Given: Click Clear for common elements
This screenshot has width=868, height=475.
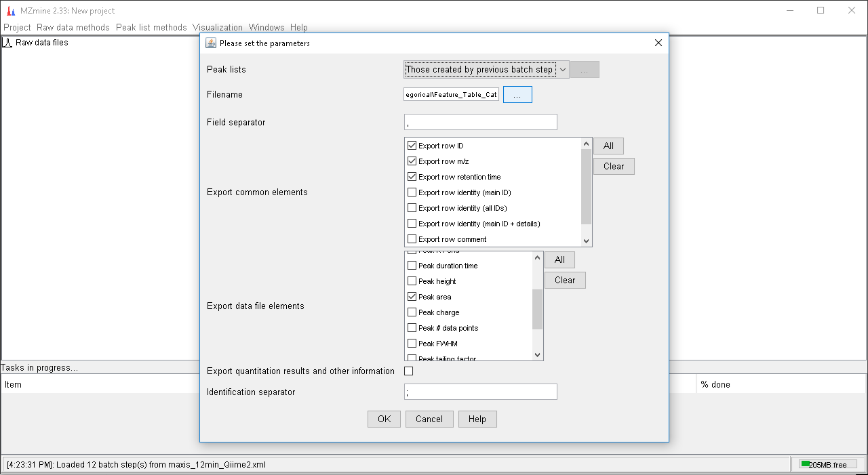Looking at the screenshot, I should 614,166.
